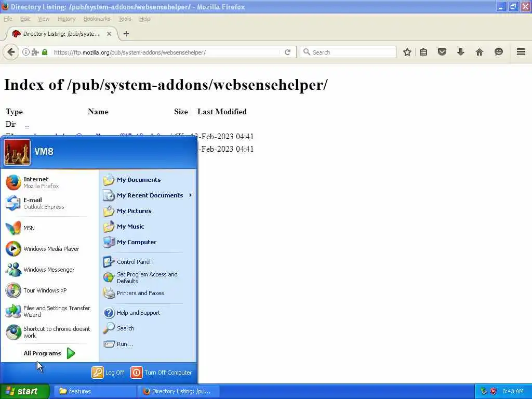Open Help and Support

pos(148,313)
